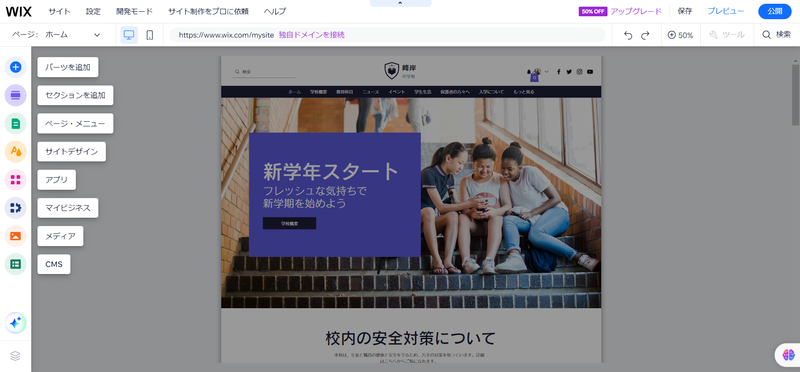
Task: Undo the last action
Action: coord(628,35)
